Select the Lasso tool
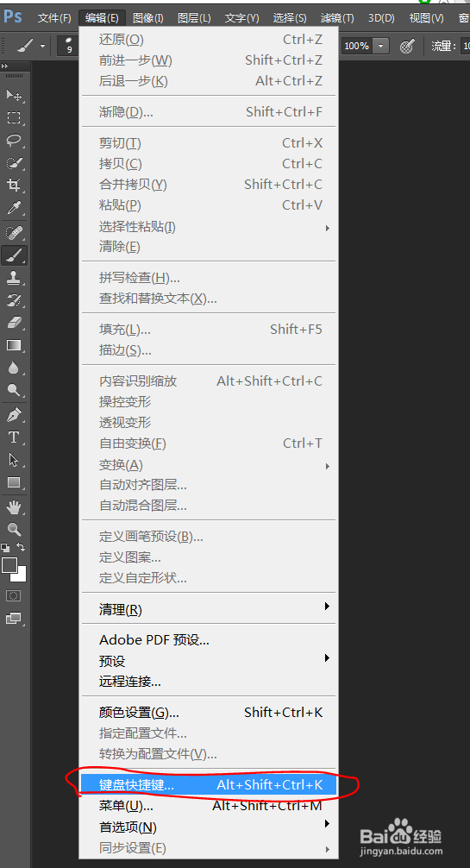Viewport: 470px width, 868px height. point(14,140)
